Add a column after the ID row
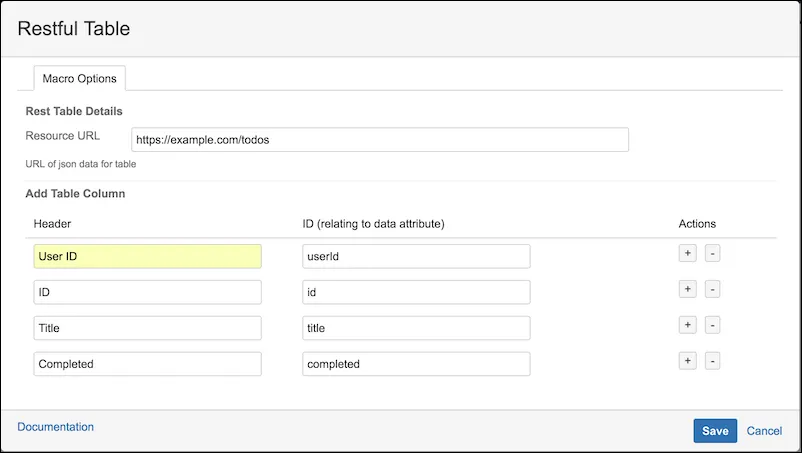 click(687, 289)
